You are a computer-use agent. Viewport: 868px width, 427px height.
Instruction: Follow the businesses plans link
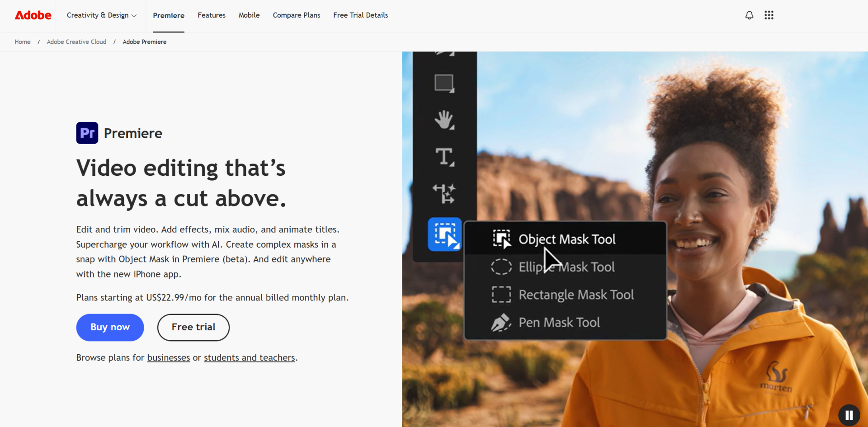tap(168, 358)
